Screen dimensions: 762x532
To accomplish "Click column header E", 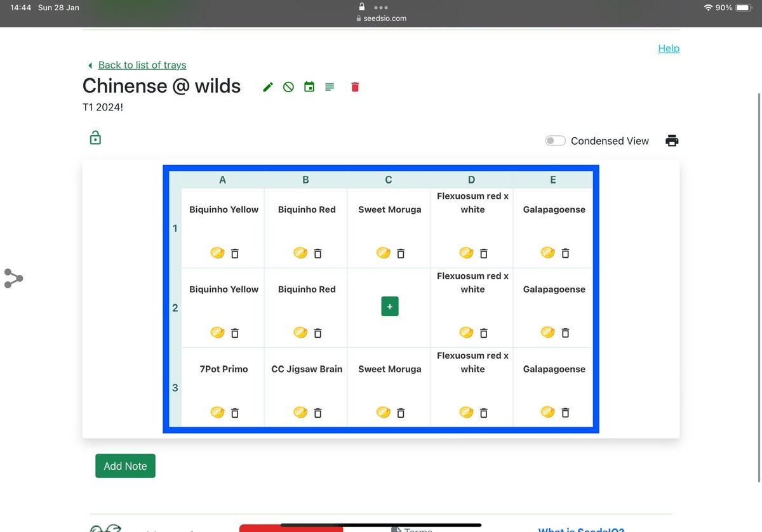I will [553, 180].
